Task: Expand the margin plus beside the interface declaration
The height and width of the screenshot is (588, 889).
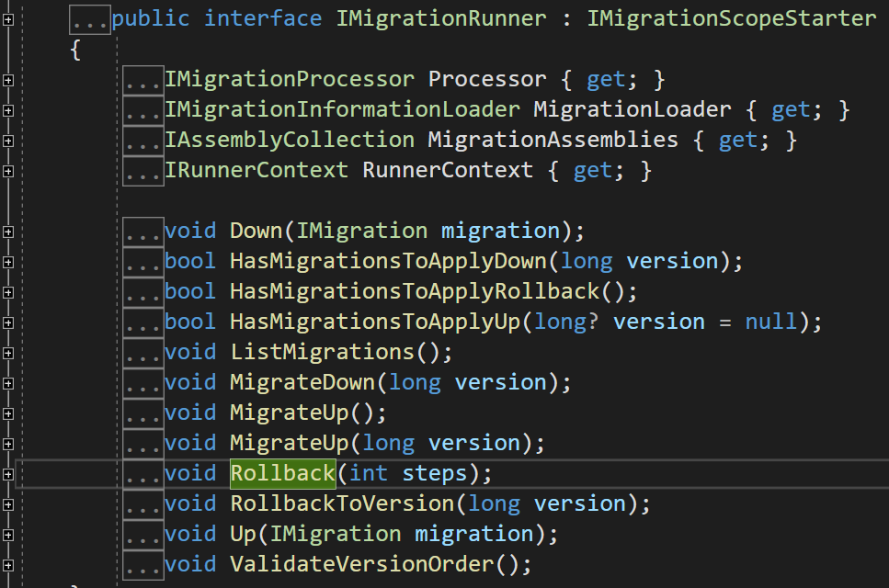Action: click(8, 18)
